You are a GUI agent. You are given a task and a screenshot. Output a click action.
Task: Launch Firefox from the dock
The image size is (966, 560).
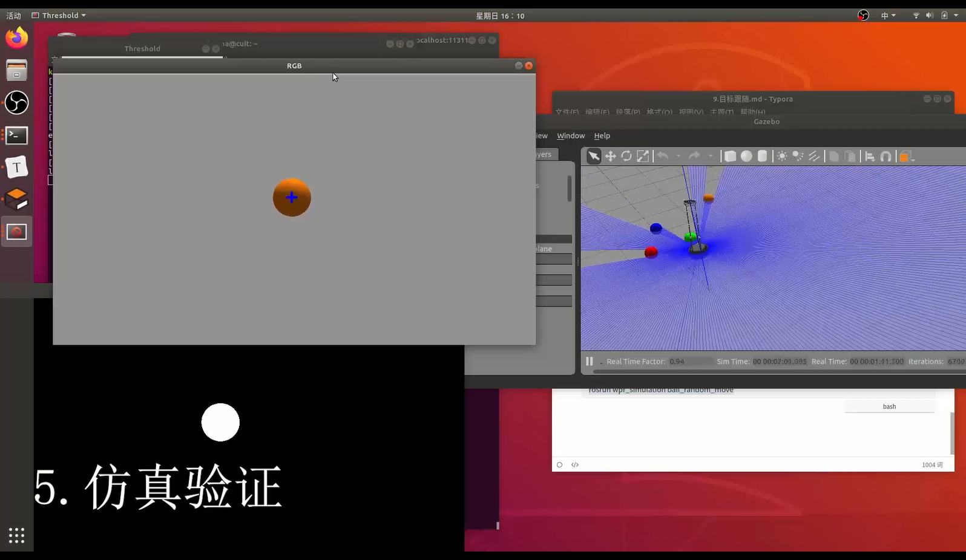click(17, 38)
